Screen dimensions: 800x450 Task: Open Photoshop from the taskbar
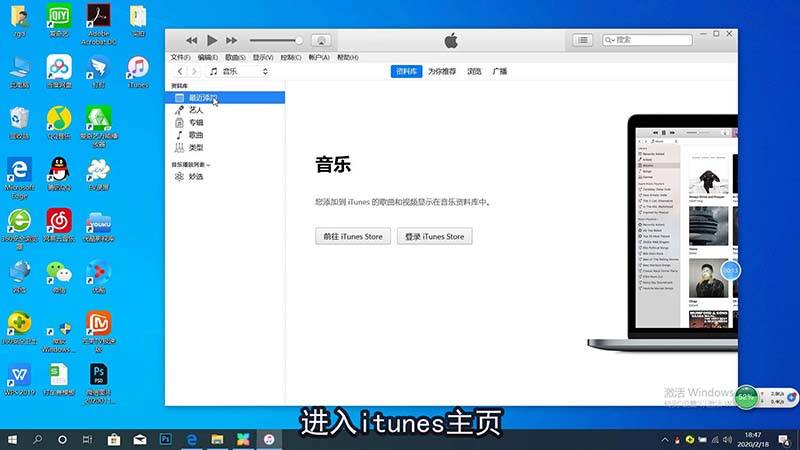click(166, 439)
